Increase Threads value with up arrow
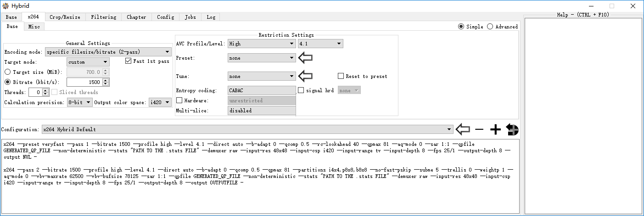The width and height of the screenshot is (644, 216). pyautogui.click(x=45, y=90)
